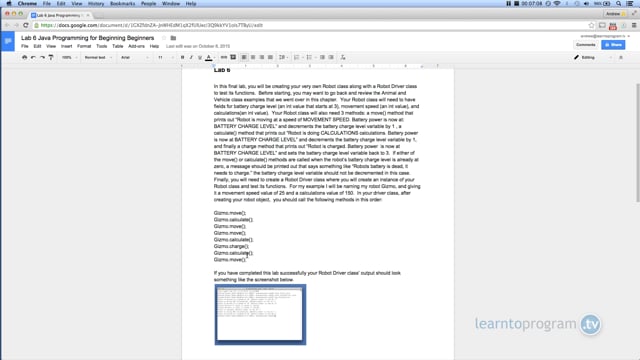Decrease the paragraph indent
This screenshot has width=640, height=360.
[x=322, y=58]
